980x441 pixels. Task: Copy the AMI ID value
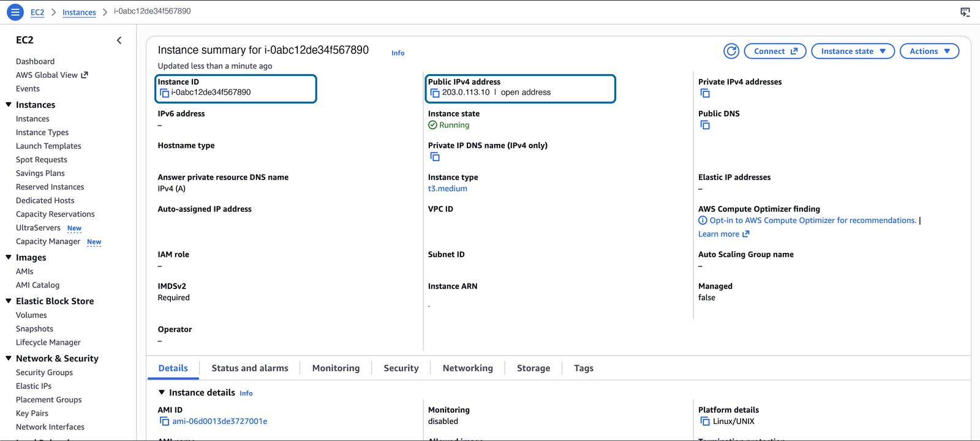[x=164, y=421]
